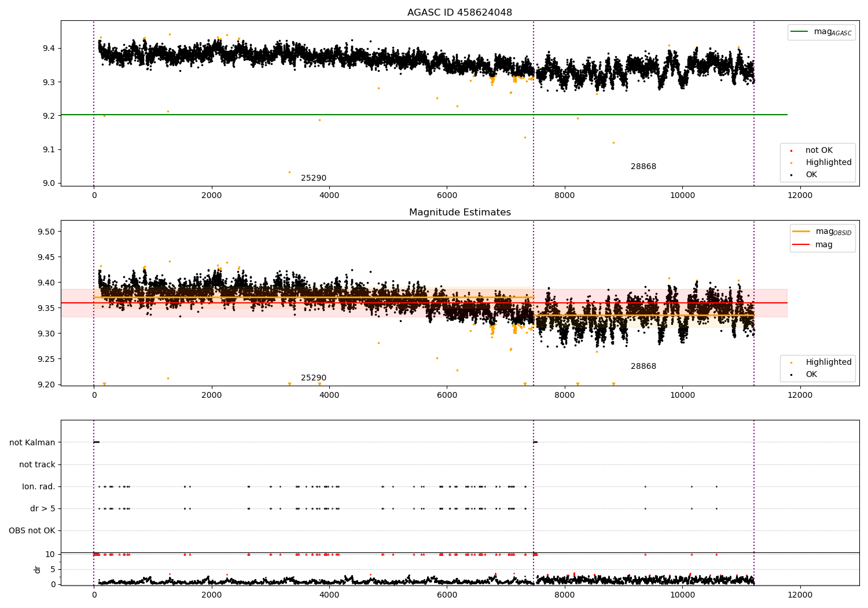
Task: Click the 9.0 y-axis tick label
Action: (49, 184)
